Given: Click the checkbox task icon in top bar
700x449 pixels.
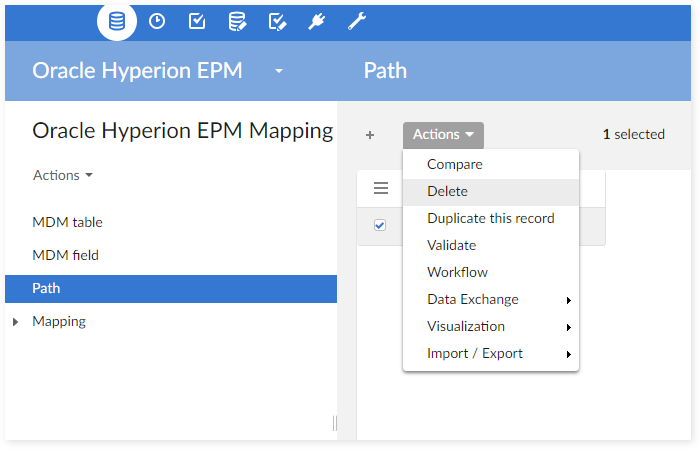Looking at the screenshot, I should click(197, 21).
